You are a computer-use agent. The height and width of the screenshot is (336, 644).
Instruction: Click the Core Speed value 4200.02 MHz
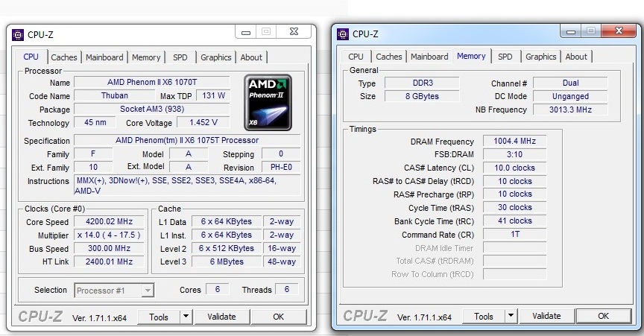[x=110, y=221]
